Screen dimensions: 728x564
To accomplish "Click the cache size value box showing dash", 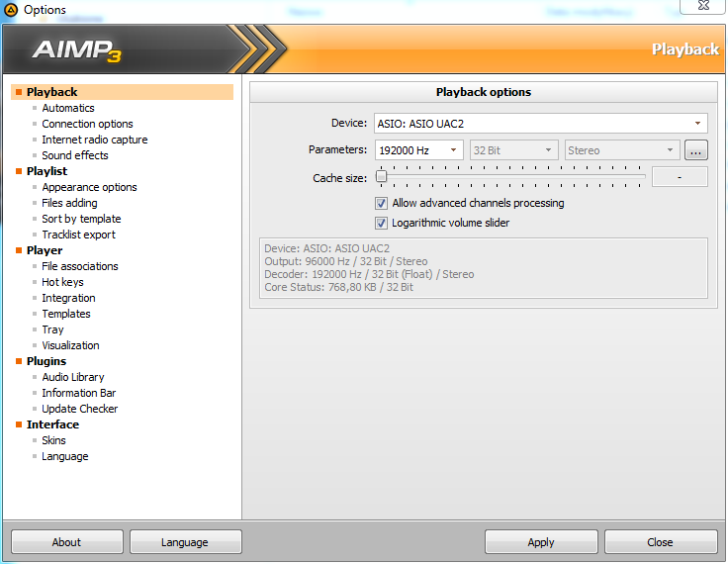I will tap(680, 177).
